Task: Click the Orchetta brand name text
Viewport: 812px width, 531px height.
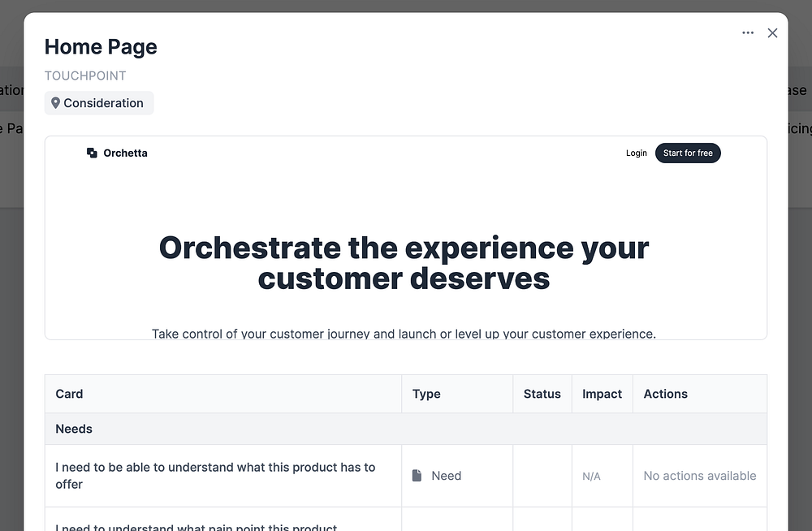Action: 125,153
